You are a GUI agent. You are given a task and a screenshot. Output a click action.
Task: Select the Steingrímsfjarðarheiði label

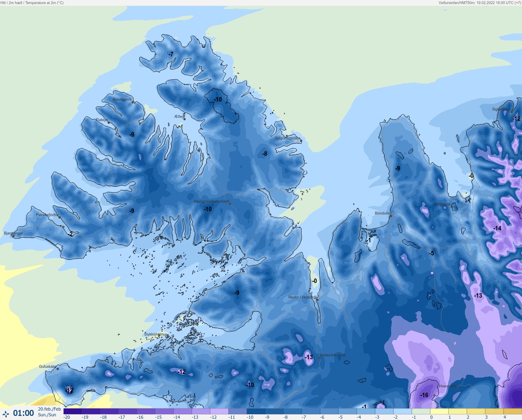coord(211,201)
